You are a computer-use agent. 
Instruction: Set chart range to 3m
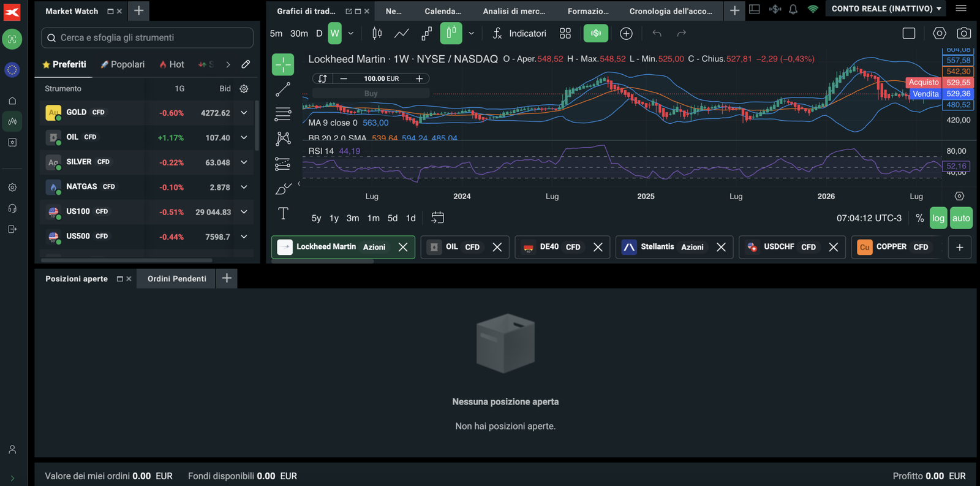353,218
